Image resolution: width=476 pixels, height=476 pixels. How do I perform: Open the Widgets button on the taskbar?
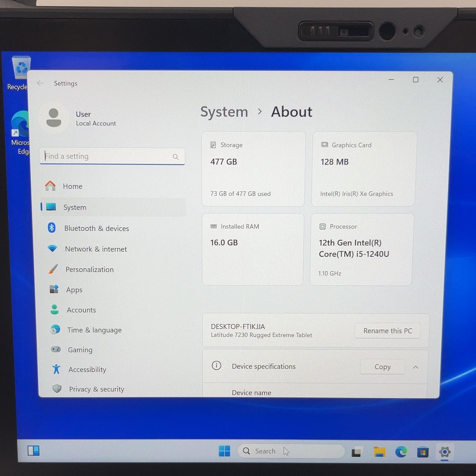point(33,451)
